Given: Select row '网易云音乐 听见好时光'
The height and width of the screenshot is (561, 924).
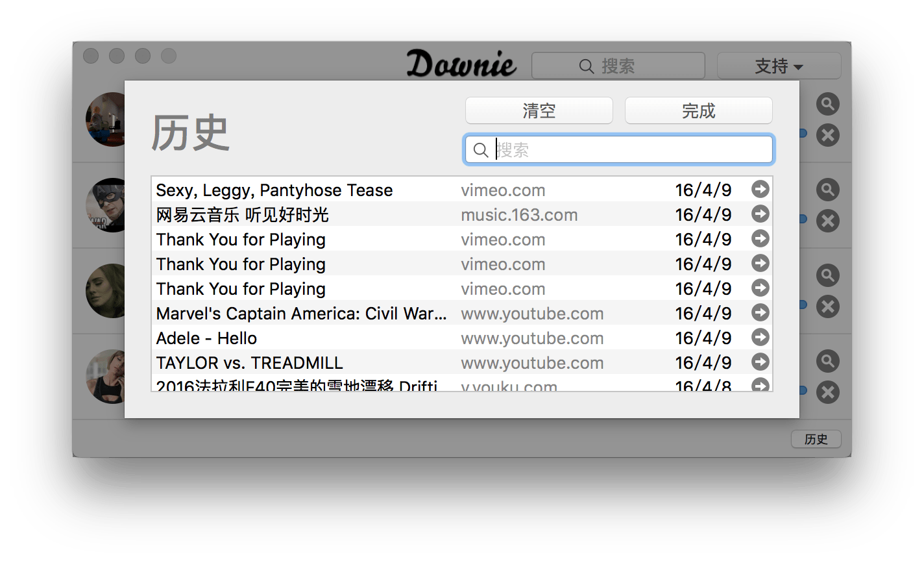Looking at the screenshot, I should (x=461, y=214).
